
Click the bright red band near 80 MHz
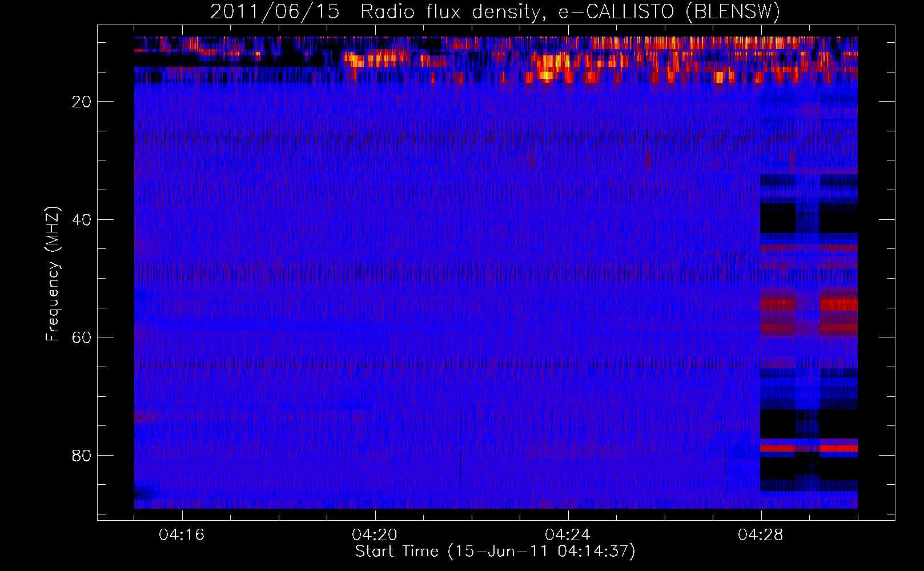pos(809,448)
